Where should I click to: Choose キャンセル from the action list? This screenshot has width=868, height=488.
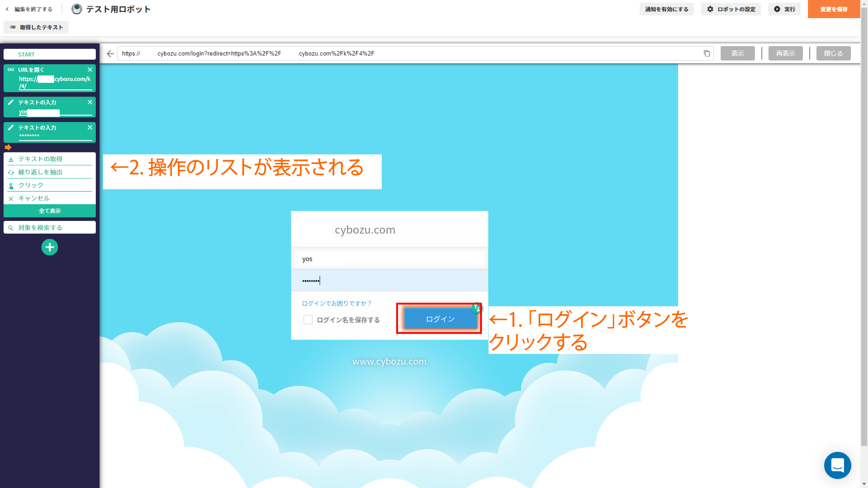50,198
